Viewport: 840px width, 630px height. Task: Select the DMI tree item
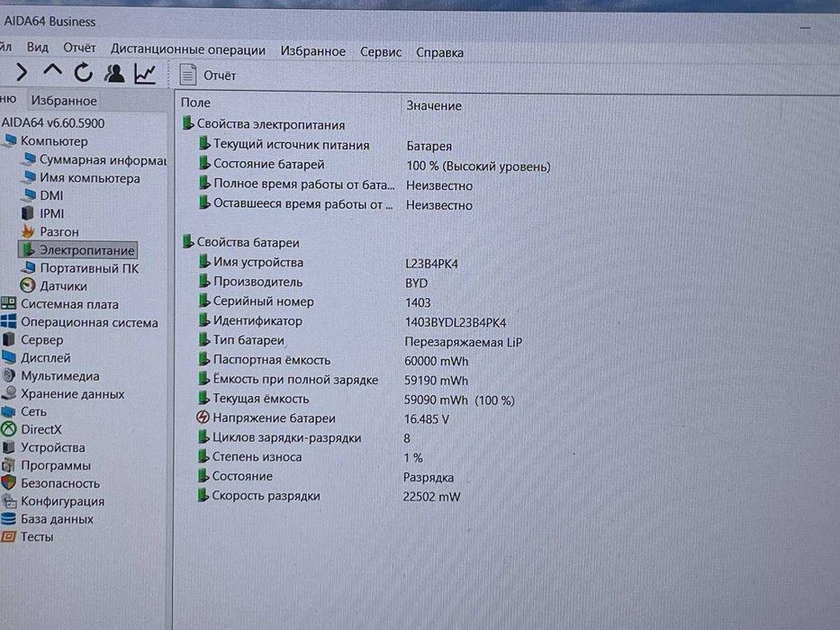pyautogui.click(x=43, y=195)
